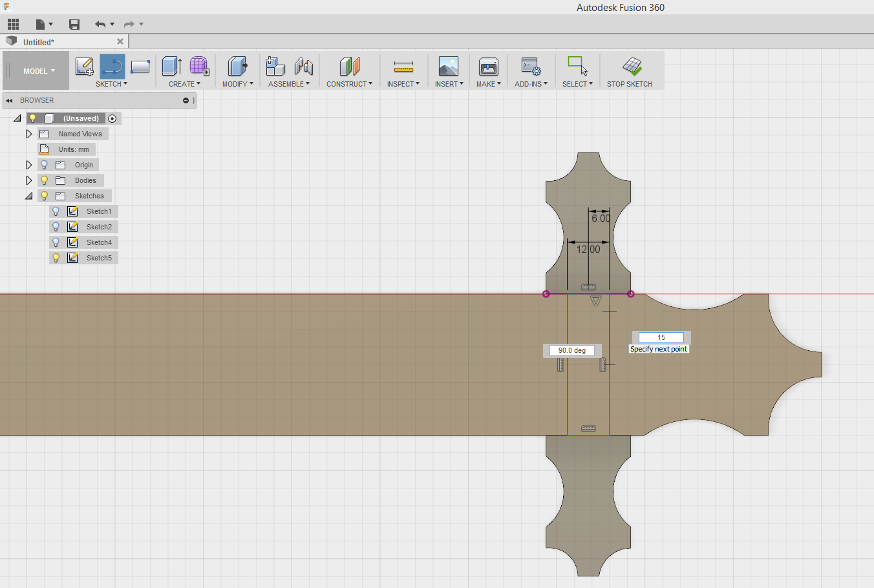Open the ASSEMBLE menu
The image size is (874, 588).
[289, 84]
